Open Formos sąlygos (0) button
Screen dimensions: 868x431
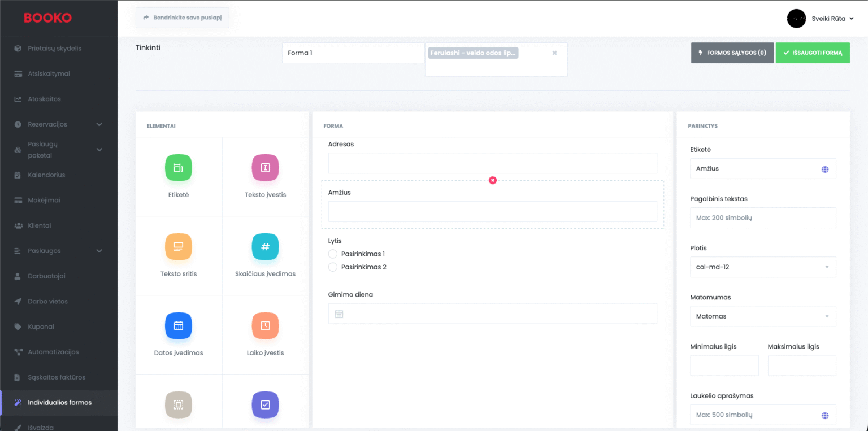click(732, 53)
